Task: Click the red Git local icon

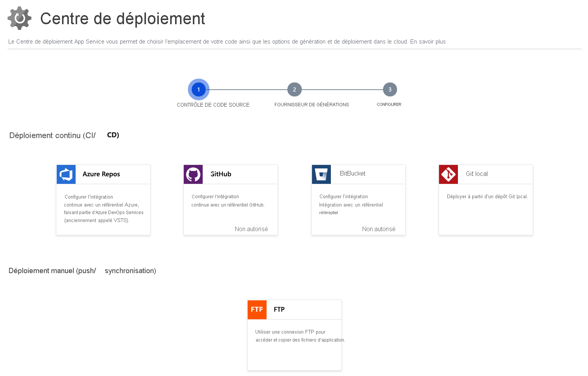Action: 448,174
